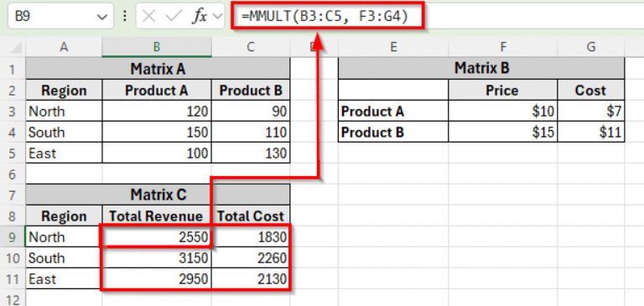The height and width of the screenshot is (306, 644).
Task: Select row 1 header
Action: 13,69
